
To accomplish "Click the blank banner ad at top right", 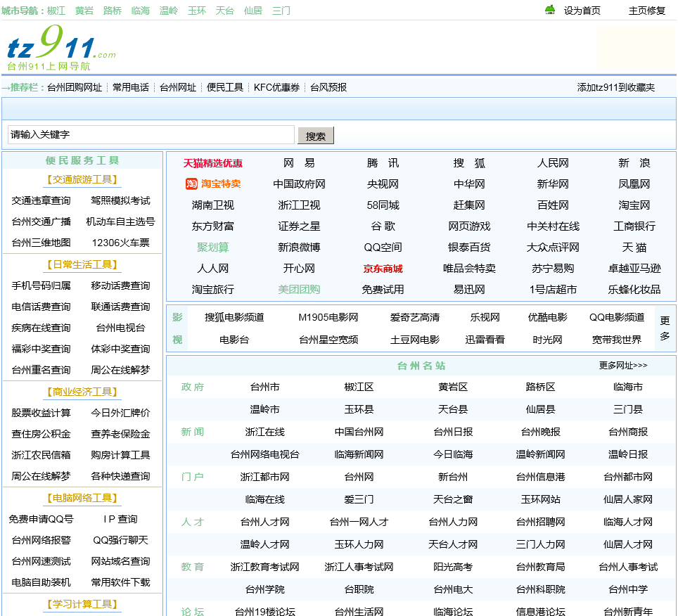I will click(636, 48).
